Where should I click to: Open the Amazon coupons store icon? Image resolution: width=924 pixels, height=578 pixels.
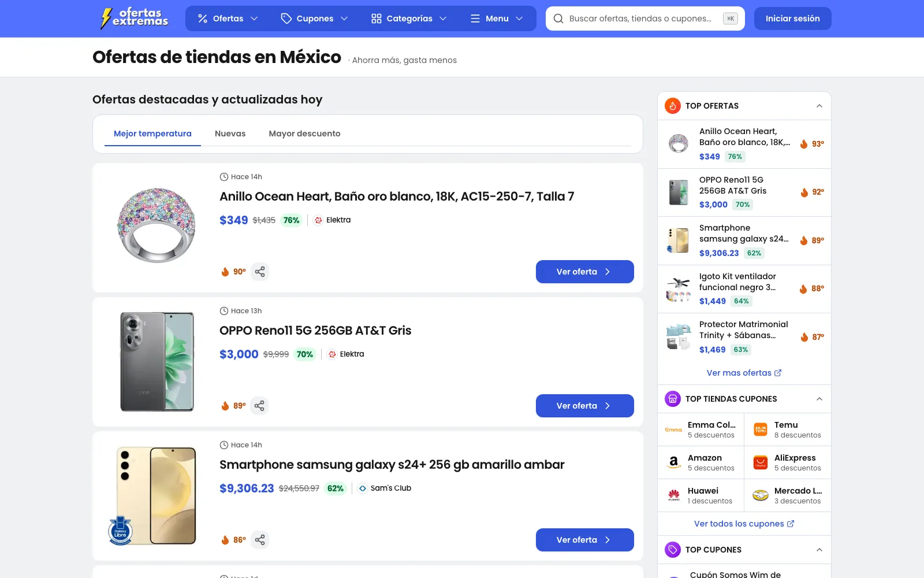point(673,462)
